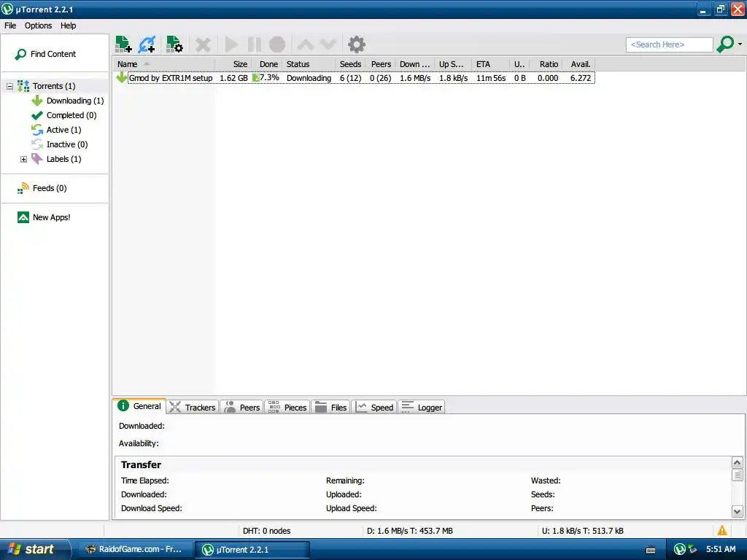Click the Stop torrent icon

(277, 44)
